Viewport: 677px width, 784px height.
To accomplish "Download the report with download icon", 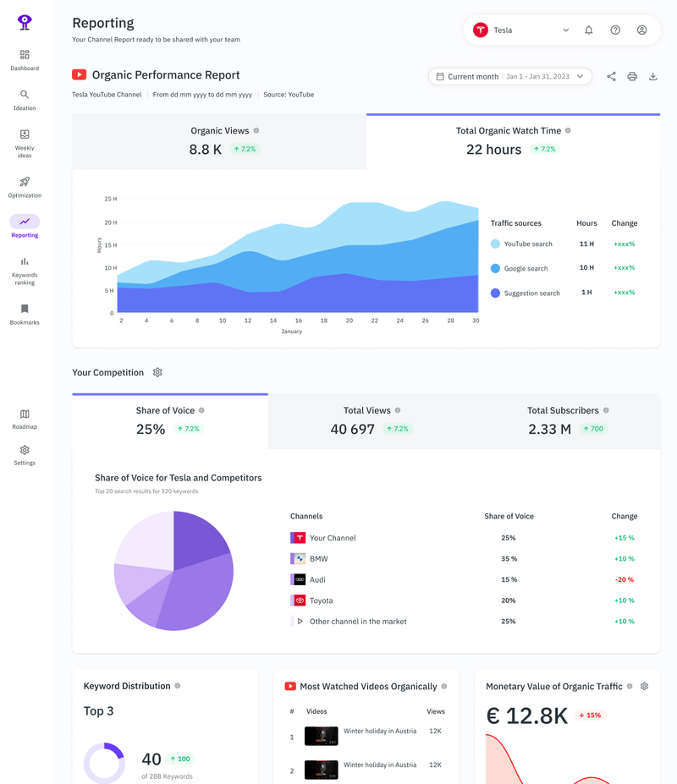I will (653, 76).
